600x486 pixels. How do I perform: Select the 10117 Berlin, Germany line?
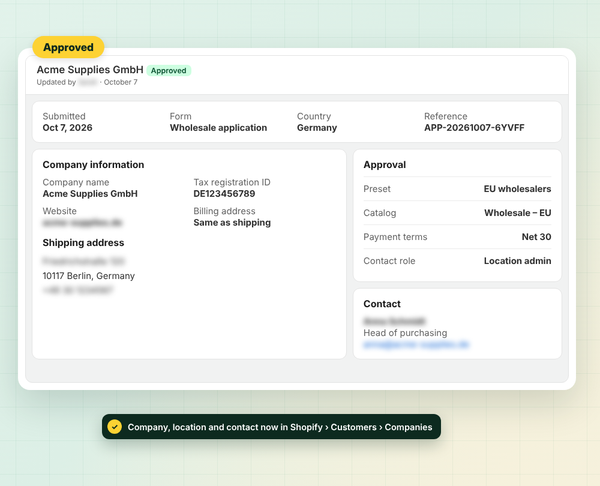coord(89,276)
